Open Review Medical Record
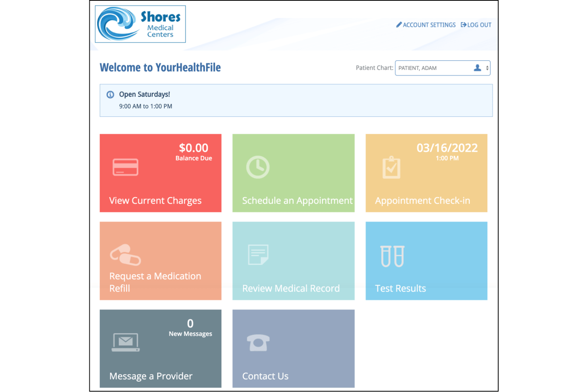The height and width of the screenshot is (392, 588). coord(294,261)
